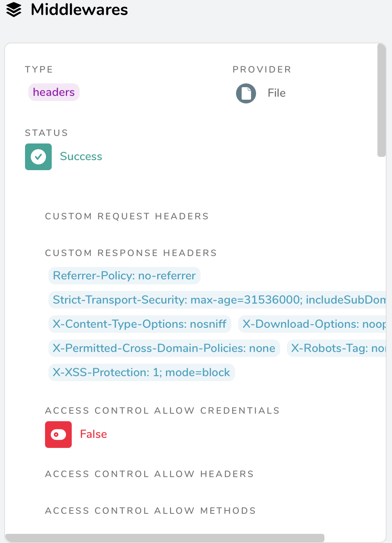Click the vertical scrollbar thumb
Viewport: 392px width, 543px height.
tap(382, 100)
